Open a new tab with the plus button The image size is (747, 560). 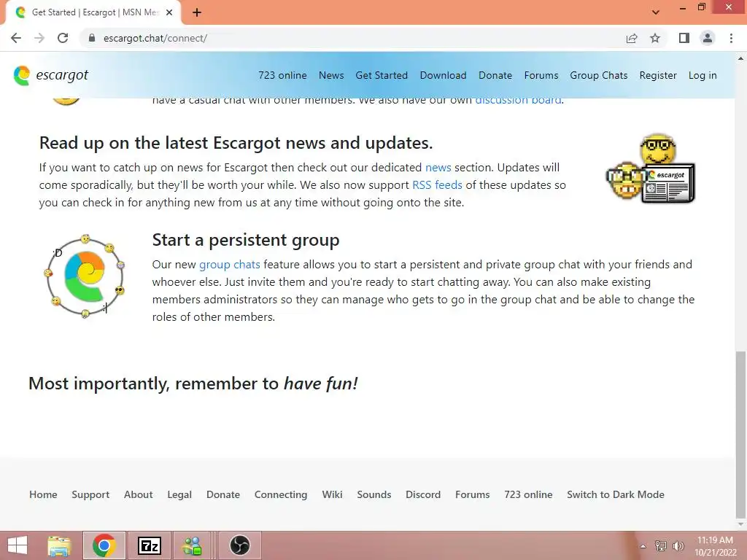(x=197, y=12)
